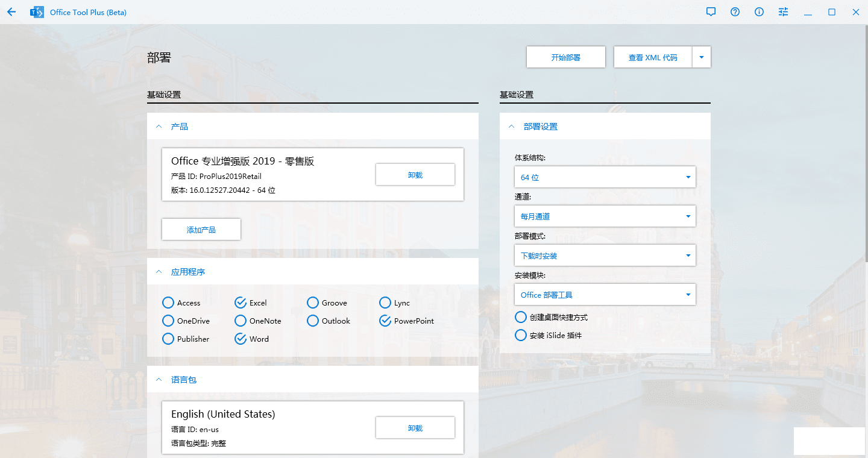Click the 部署 page heading
Screen dimensions: 868x458
[159, 57]
